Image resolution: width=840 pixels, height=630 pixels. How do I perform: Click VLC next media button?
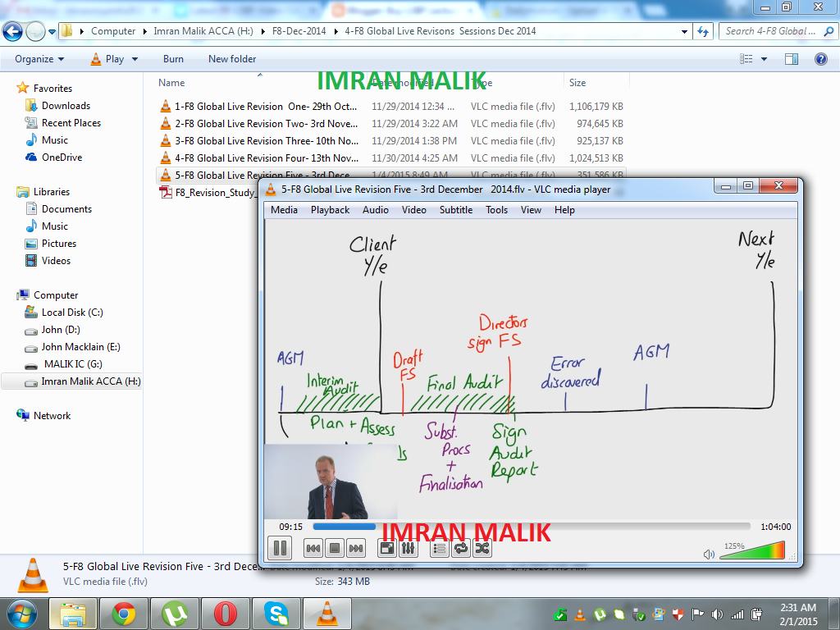[356, 548]
